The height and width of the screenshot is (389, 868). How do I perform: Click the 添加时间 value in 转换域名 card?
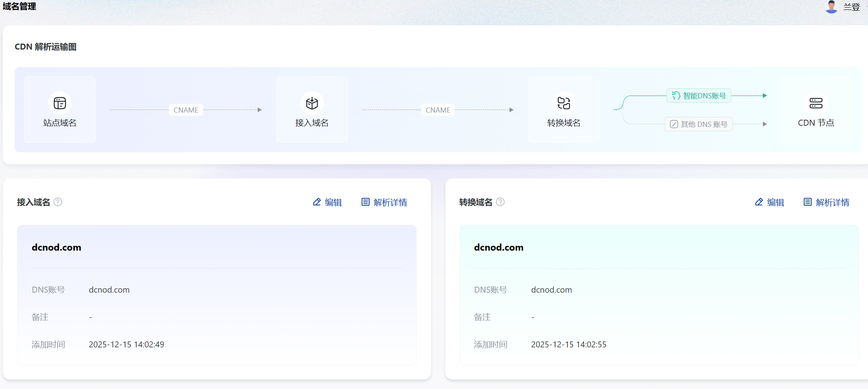coord(569,345)
